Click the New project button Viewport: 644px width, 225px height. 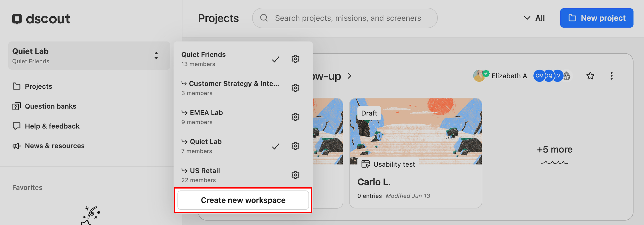coord(597,18)
